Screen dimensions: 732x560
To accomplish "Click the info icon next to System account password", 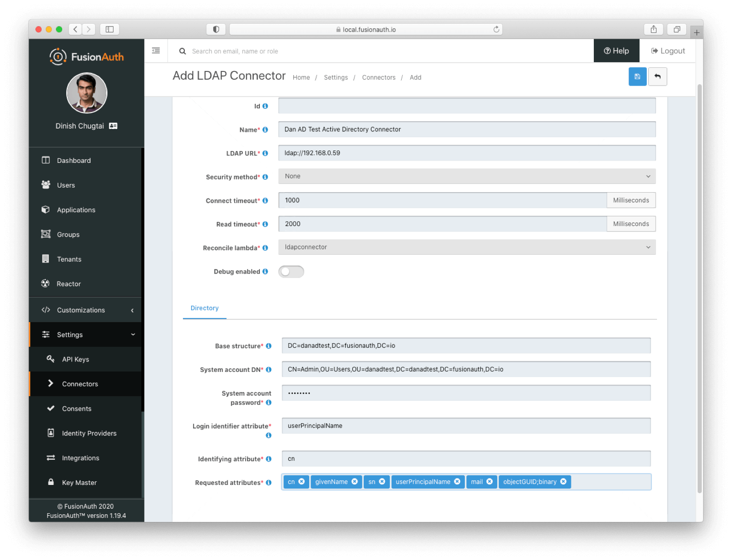I will pyautogui.click(x=269, y=403).
